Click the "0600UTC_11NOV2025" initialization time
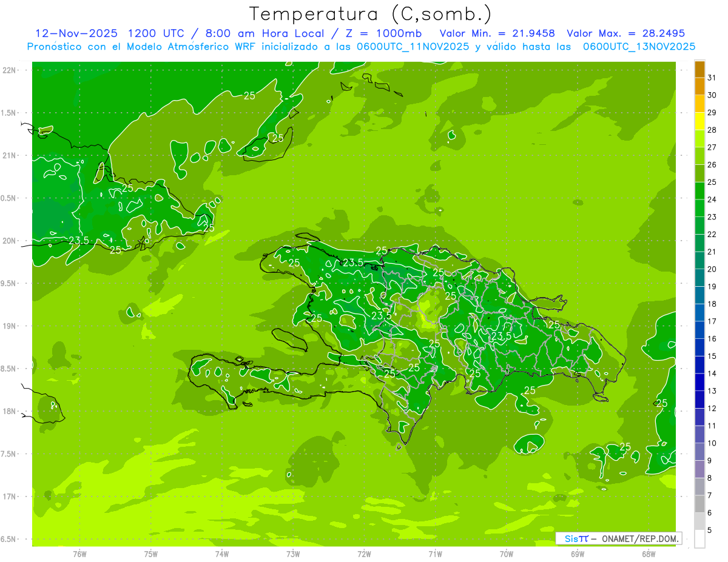This screenshot has width=728, height=562. (x=413, y=47)
